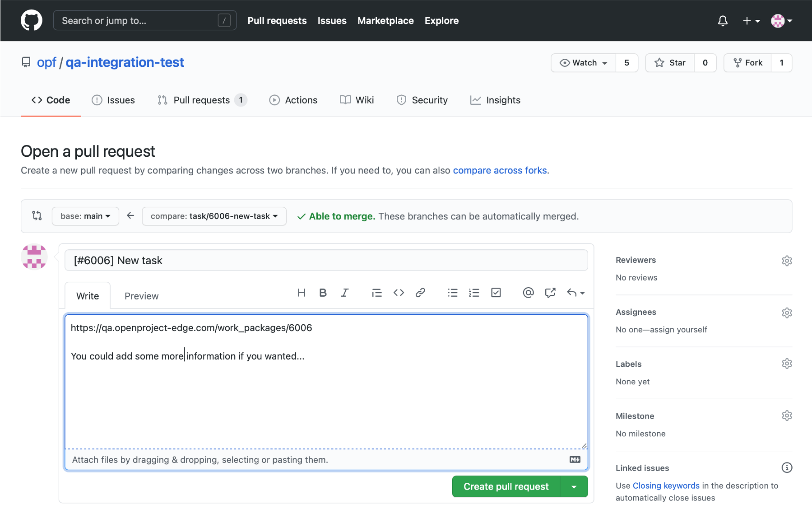Open the compare: task/6006-new-task branch dropdown
The width and height of the screenshot is (812, 509).
tap(214, 216)
